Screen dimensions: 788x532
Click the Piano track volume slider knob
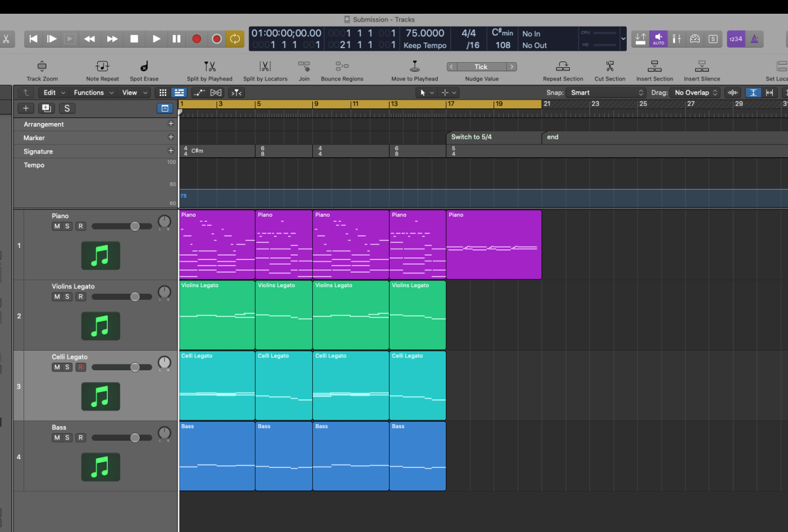click(x=135, y=226)
